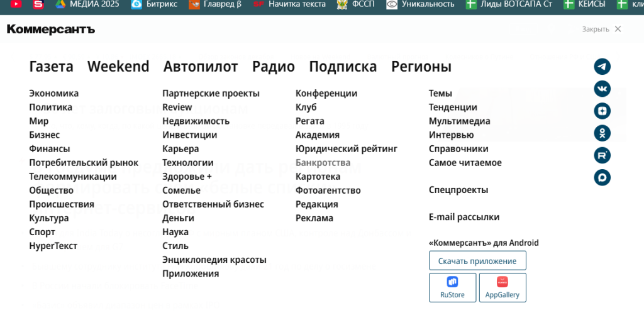The height and width of the screenshot is (315, 644).
Task: Open the chat bubble messenger icon
Action: tap(602, 177)
